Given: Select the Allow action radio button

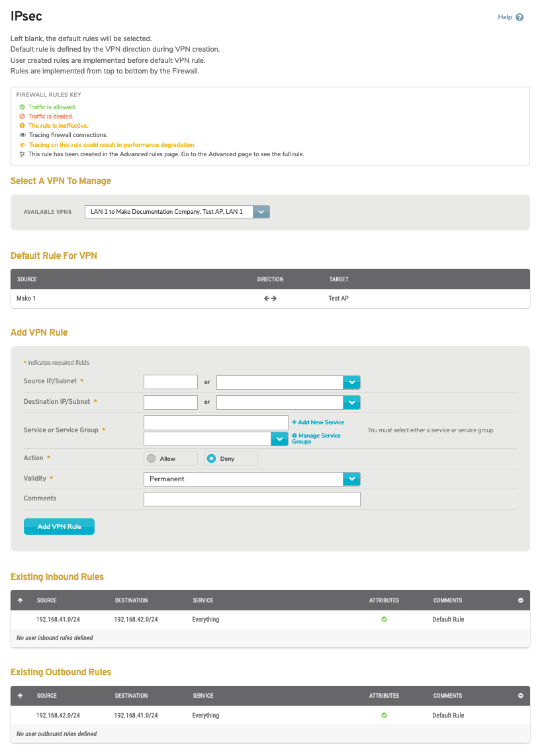Looking at the screenshot, I should tap(151, 459).
